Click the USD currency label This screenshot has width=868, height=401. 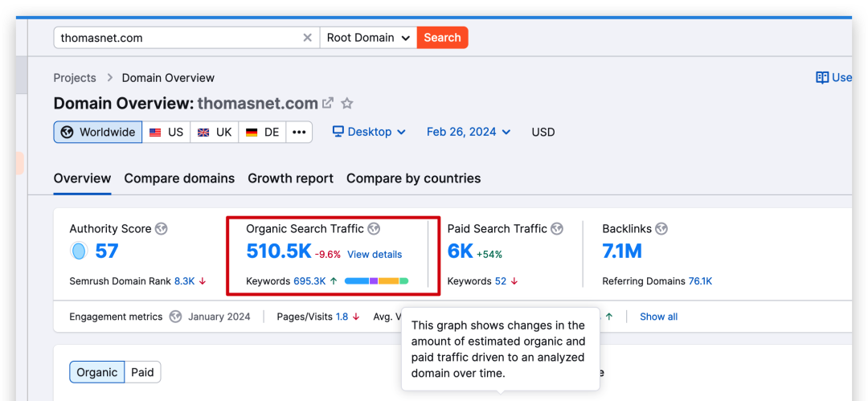coord(543,133)
